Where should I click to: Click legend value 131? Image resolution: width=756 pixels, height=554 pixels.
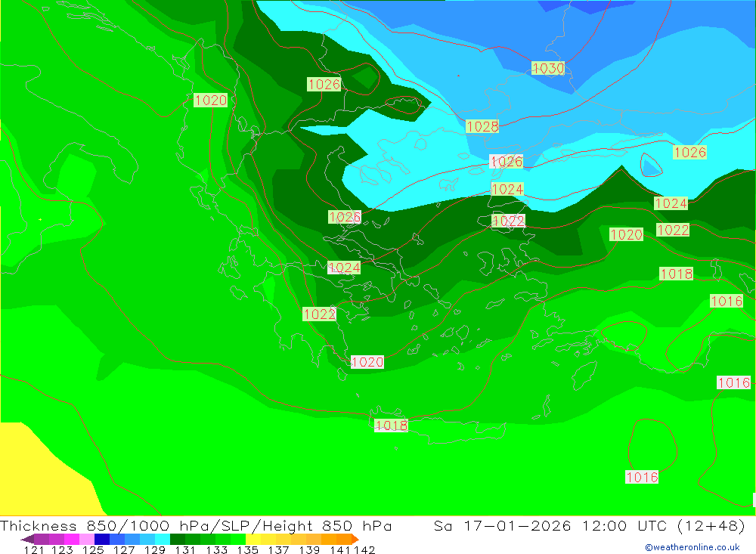click(185, 549)
